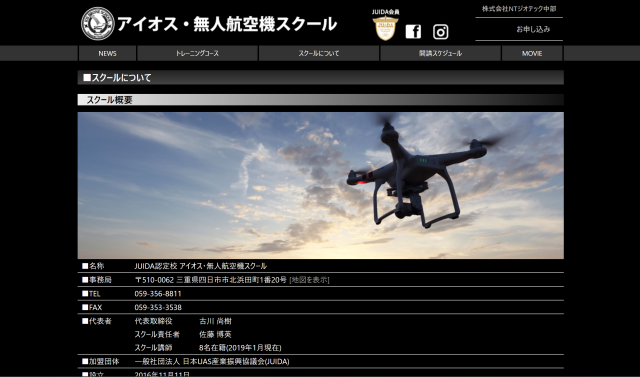Screen dimensions: 640x377
Task: Click the アイオス・無人航空機スクール site title
Action: (227, 24)
